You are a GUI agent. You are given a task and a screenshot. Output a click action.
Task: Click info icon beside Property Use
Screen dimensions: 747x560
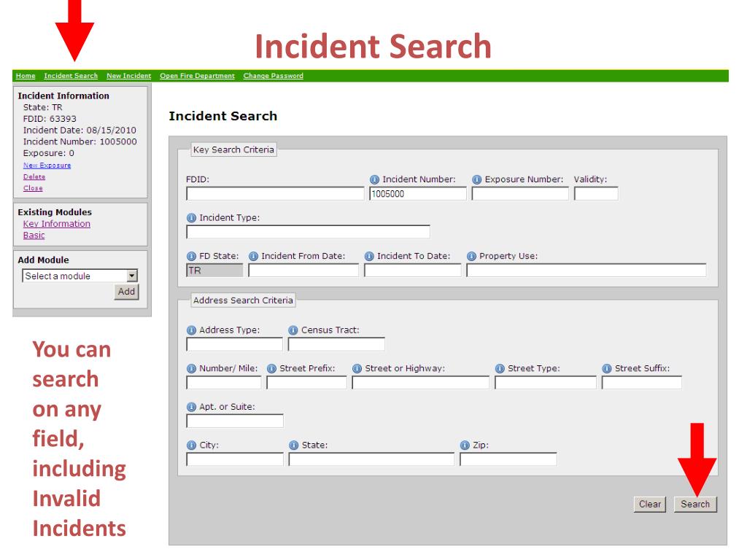472,256
